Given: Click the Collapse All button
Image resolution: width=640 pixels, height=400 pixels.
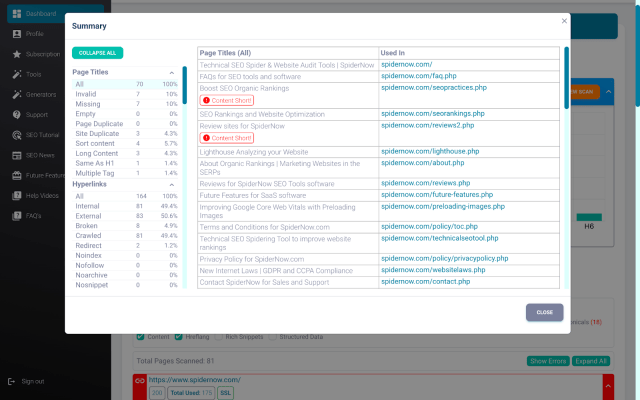Looking at the screenshot, I should pos(97,53).
